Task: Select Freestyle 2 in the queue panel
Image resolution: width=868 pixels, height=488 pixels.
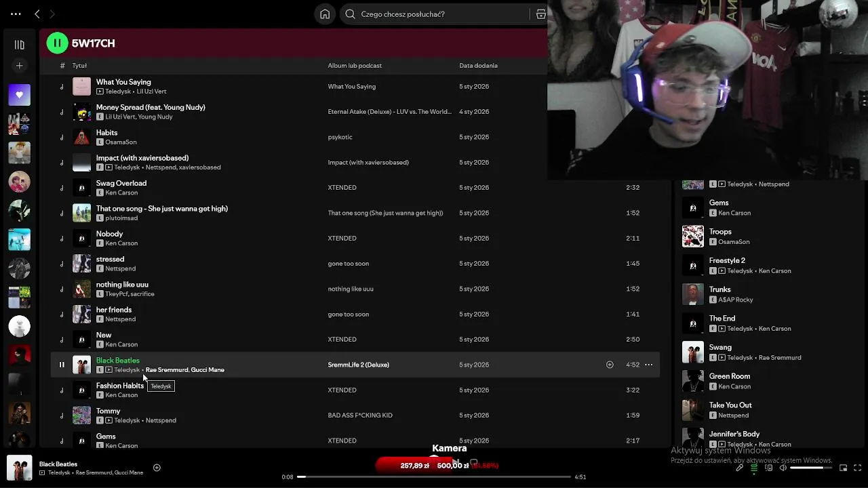Action: [727, 260]
